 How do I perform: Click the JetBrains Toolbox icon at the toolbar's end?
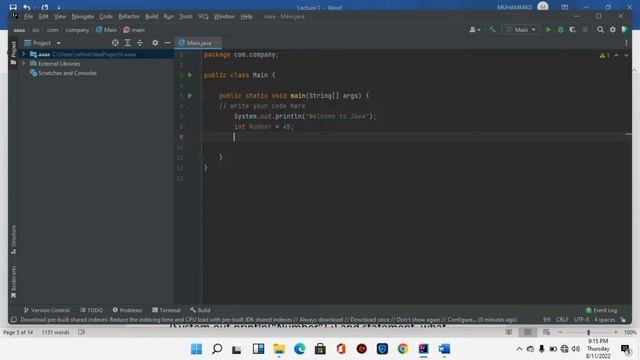[624, 30]
